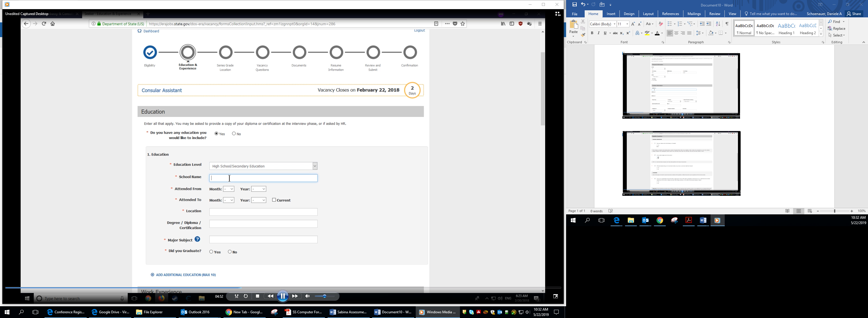Toggle Bold formatting in Word ribbon

tap(592, 33)
